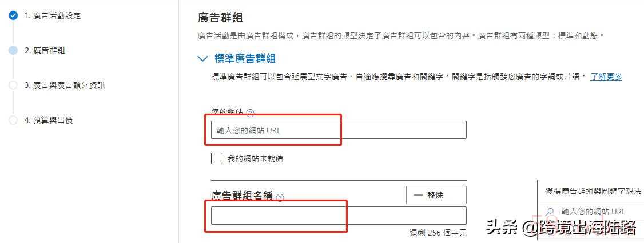Click the magnifier icon in the keyword ideas panel
644x243 pixels.
(550, 212)
